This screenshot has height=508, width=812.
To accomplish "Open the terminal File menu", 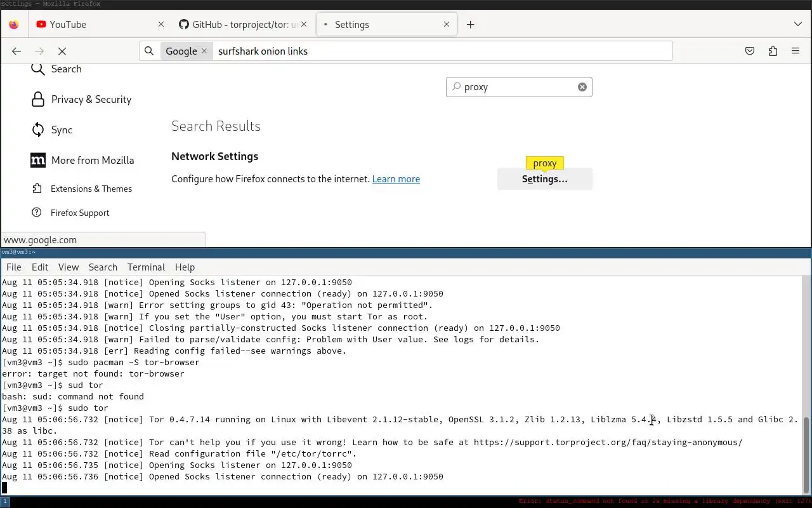I will pyautogui.click(x=14, y=267).
